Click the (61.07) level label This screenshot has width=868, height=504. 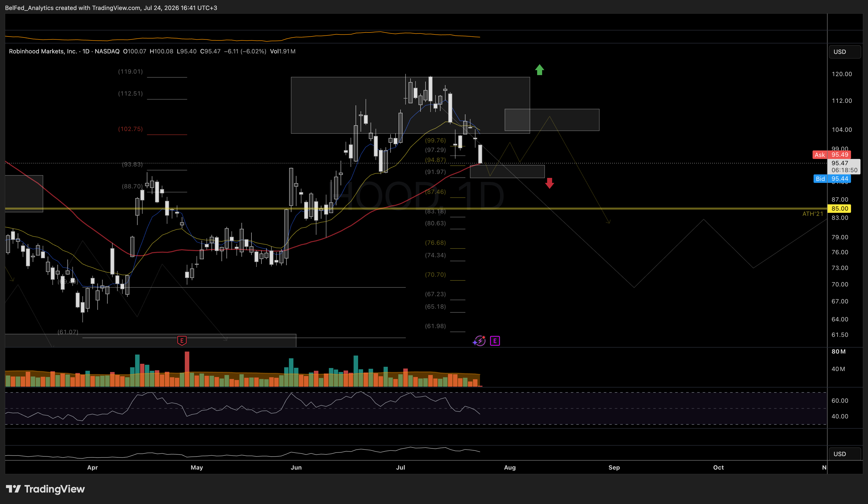click(68, 332)
